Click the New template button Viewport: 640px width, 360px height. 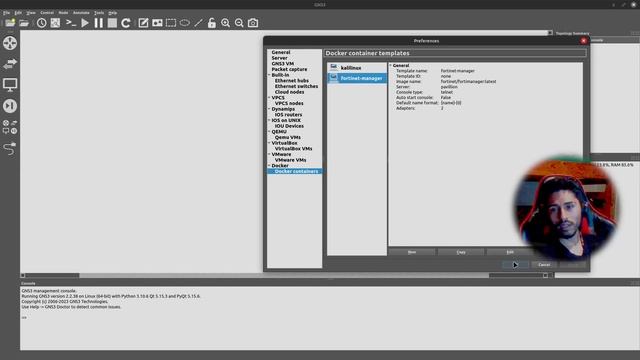(x=412, y=252)
